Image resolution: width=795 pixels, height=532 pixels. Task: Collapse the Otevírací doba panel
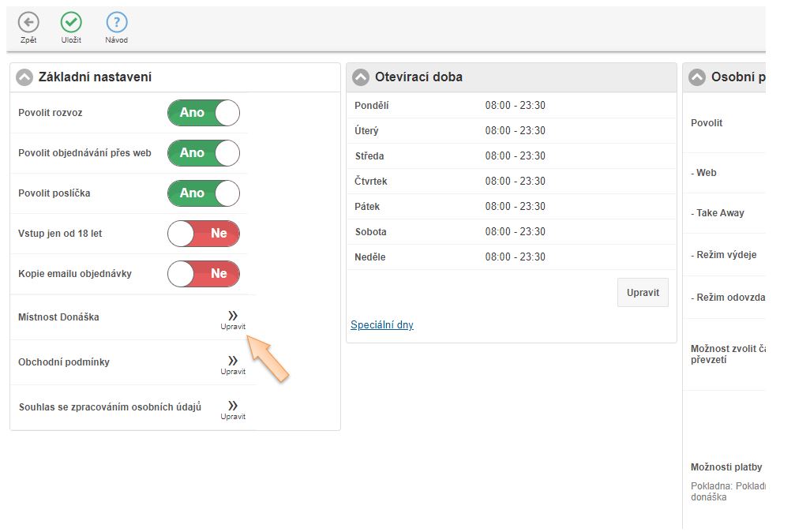pyautogui.click(x=361, y=77)
